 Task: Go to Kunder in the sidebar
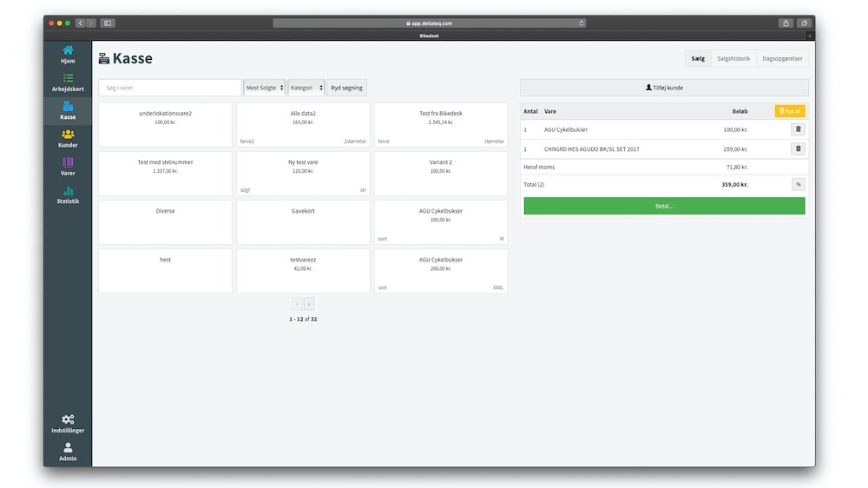(68, 139)
